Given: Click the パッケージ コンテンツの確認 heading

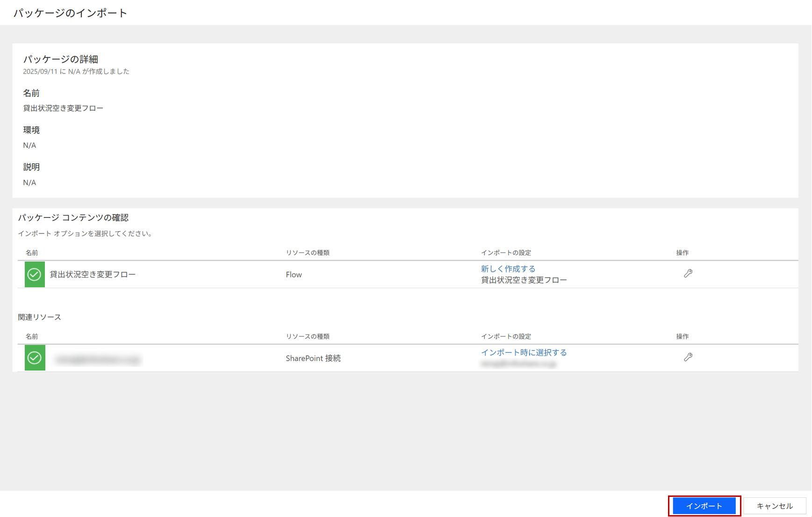Looking at the screenshot, I should point(73,218).
